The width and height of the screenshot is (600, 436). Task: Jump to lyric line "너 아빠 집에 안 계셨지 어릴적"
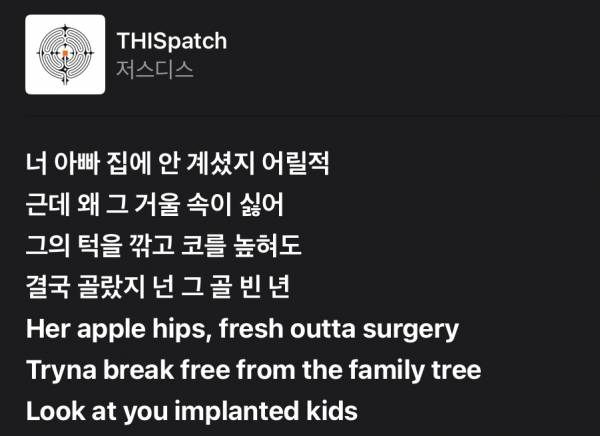185,161
